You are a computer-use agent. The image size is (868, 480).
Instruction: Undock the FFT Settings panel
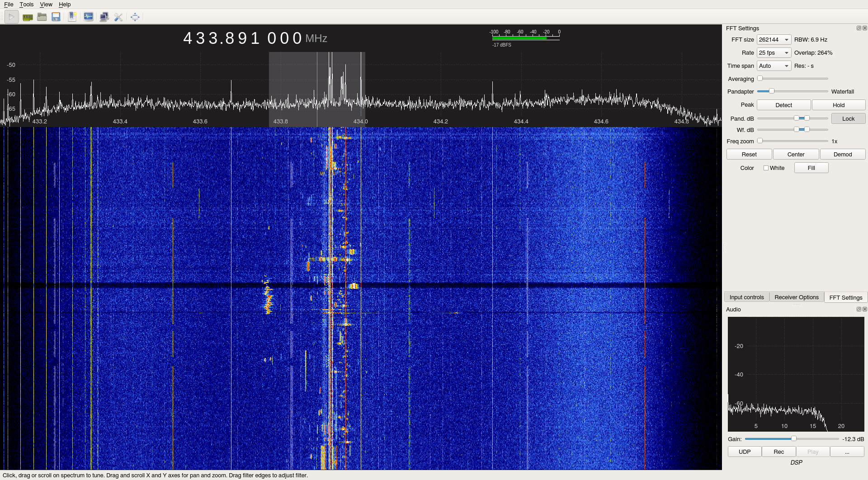click(859, 28)
